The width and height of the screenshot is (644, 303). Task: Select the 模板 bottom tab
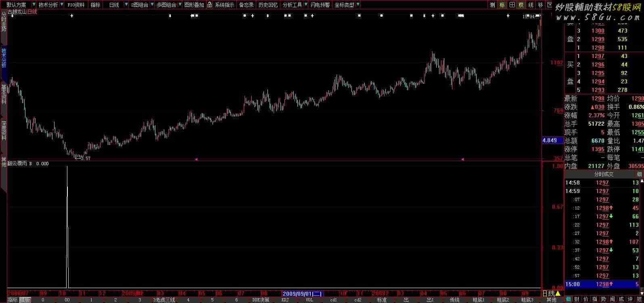point(25,300)
